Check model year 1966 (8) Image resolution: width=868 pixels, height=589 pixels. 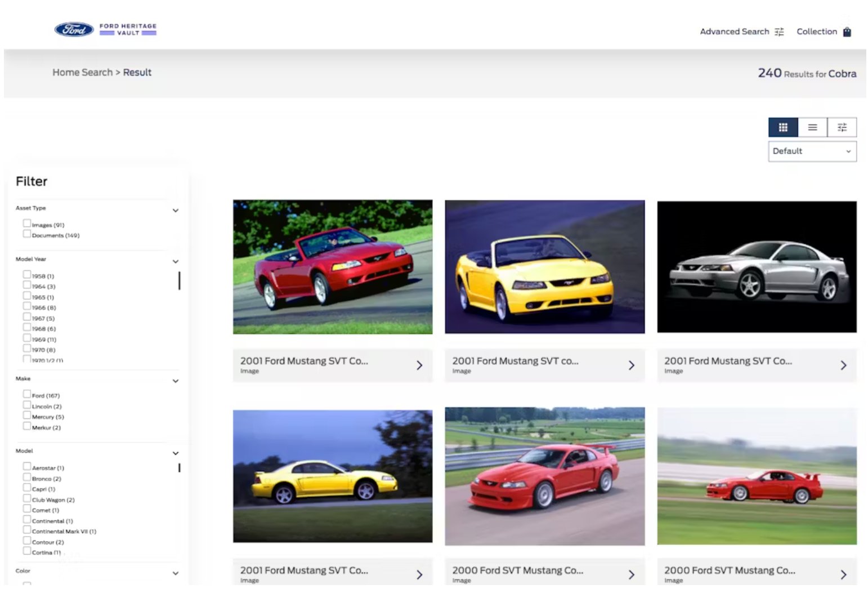tap(26, 306)
